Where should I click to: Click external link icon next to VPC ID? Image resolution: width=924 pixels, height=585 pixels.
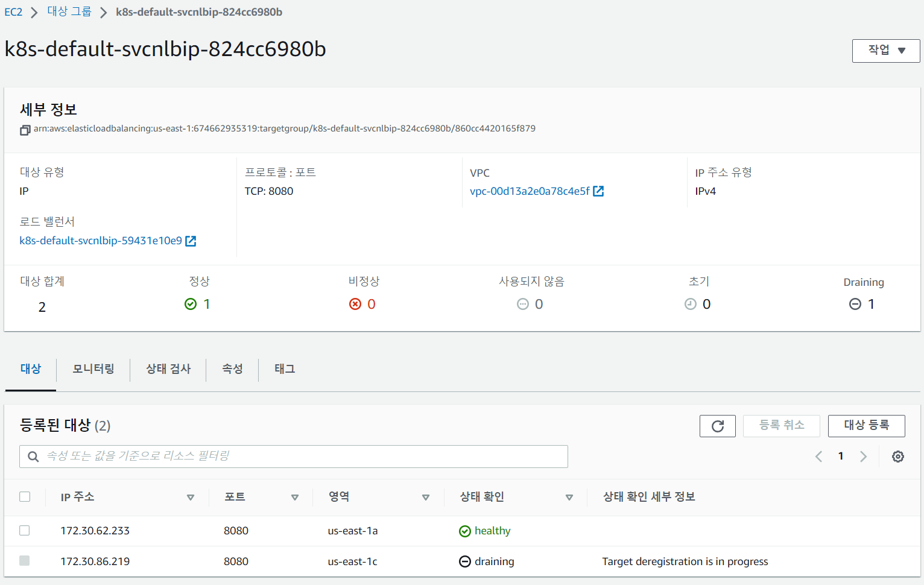coord(598,191)
